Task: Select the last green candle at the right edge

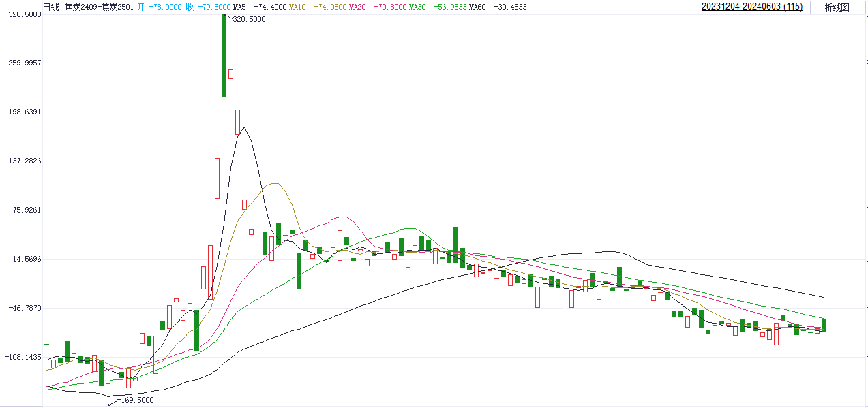Action: coord(824,325)
